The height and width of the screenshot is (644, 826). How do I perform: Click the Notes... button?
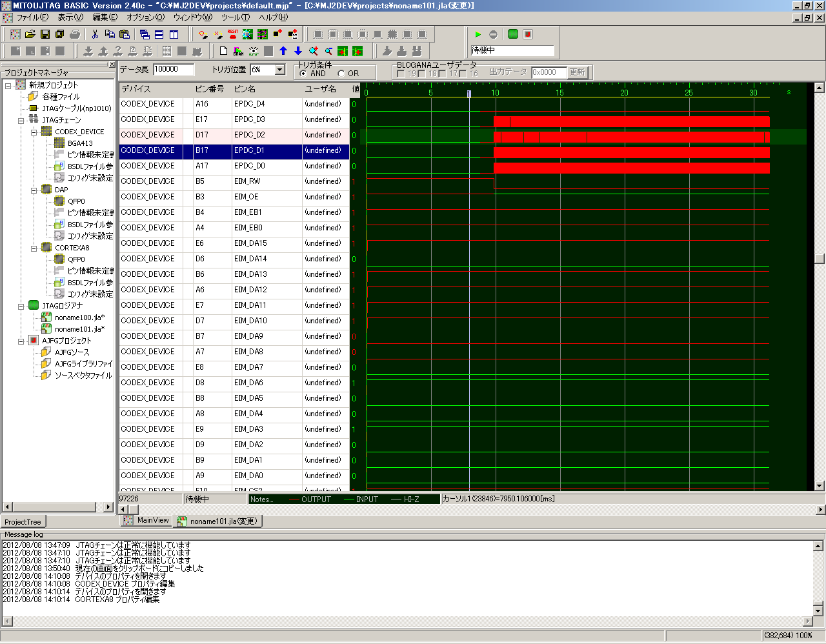click(262, 499)
